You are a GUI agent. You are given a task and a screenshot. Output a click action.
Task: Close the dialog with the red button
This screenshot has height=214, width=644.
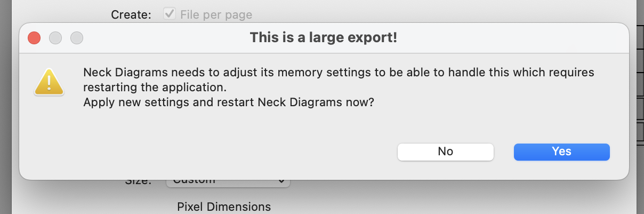34,38
